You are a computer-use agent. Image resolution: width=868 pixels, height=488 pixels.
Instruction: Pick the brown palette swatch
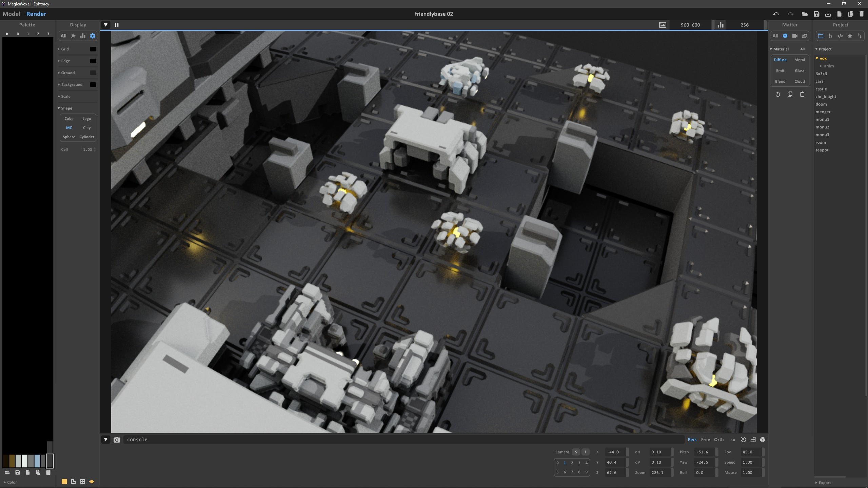pyautogui.click(x=12, y=461)
